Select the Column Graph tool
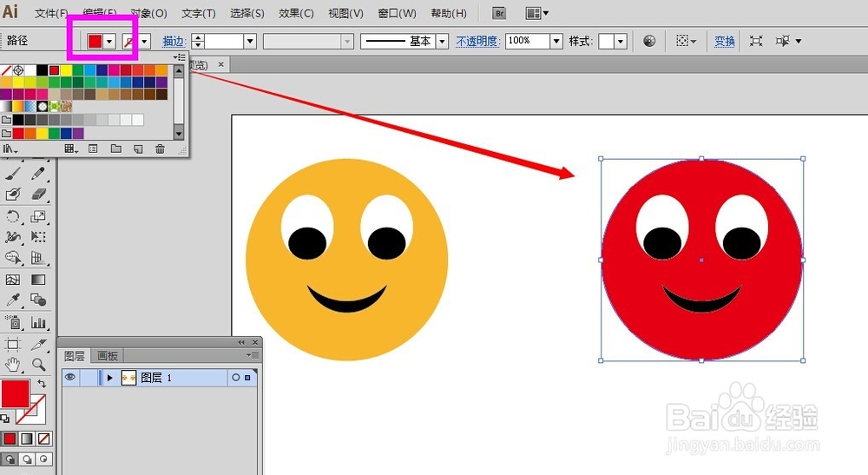This screenshot has height=475, width=868. (38, 322)
